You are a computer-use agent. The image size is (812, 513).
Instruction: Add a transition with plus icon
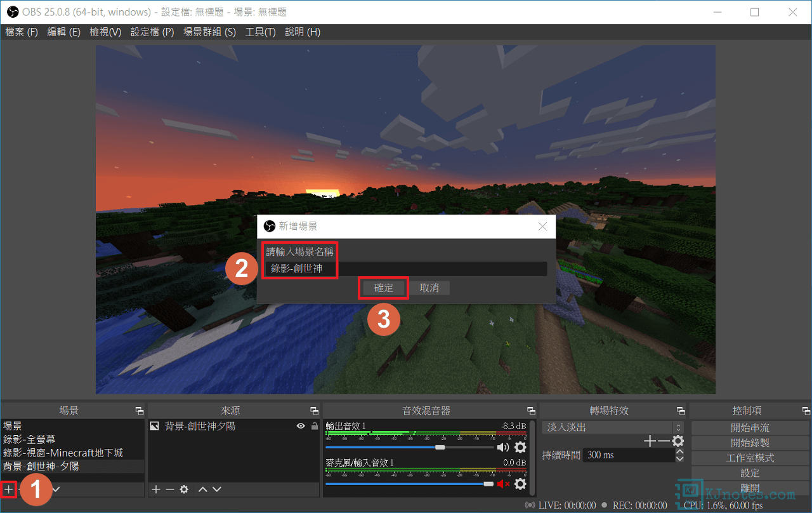(650, 441)
